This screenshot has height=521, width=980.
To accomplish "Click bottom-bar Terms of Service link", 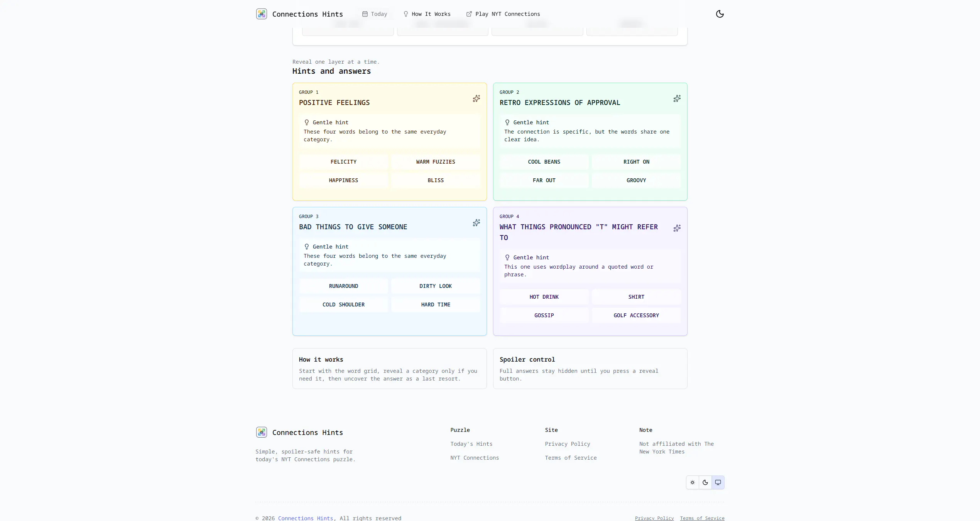I will [x=702, y=518].
